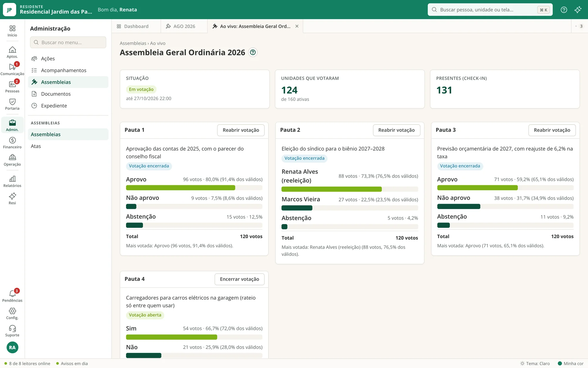Viewport: 588px width, 368px height.
Task: Click the top bar help question icon
Action: [x=564, y=10]
